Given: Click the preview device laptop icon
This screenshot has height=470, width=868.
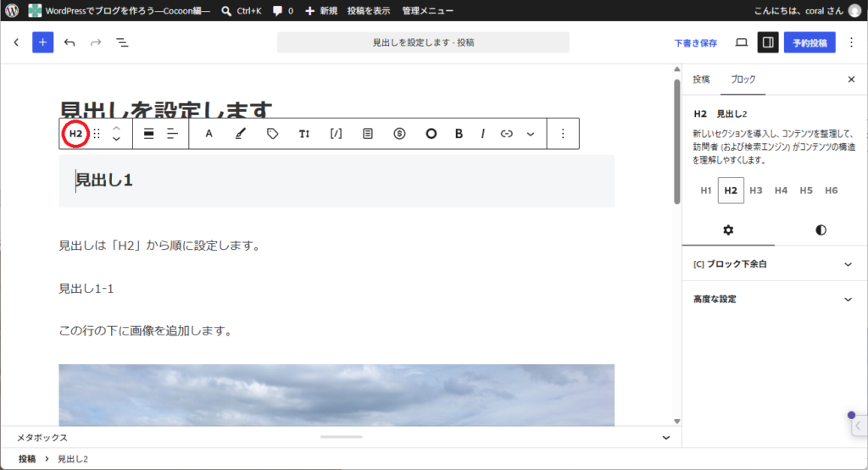Looking at the screenshot, I should pos(741,42).
